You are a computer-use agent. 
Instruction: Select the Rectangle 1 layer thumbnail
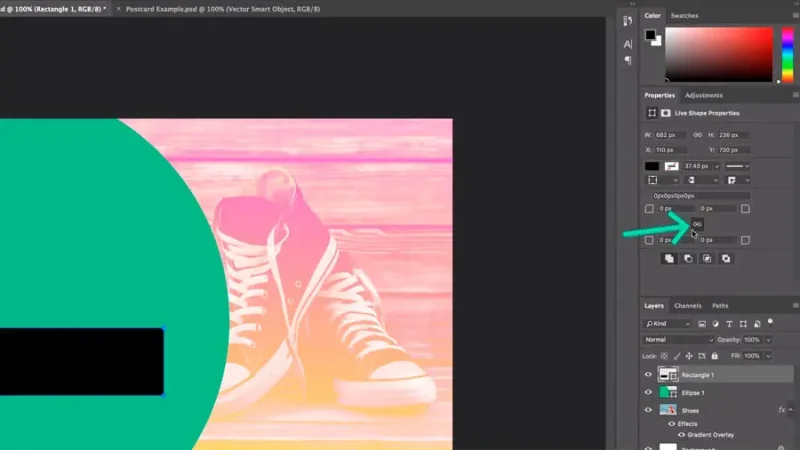[x=667, y=375]
